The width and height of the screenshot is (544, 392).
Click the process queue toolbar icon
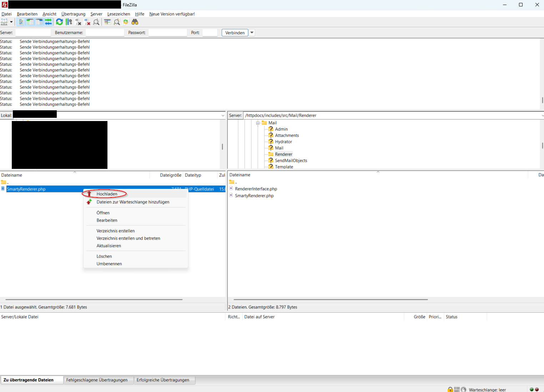coord(69,22)
